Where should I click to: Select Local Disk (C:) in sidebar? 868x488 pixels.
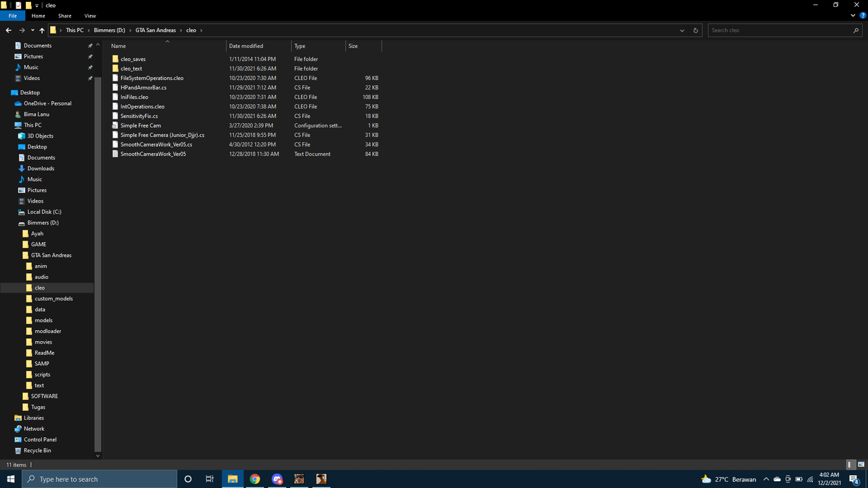pyautogui.click(x=44, y=211)
